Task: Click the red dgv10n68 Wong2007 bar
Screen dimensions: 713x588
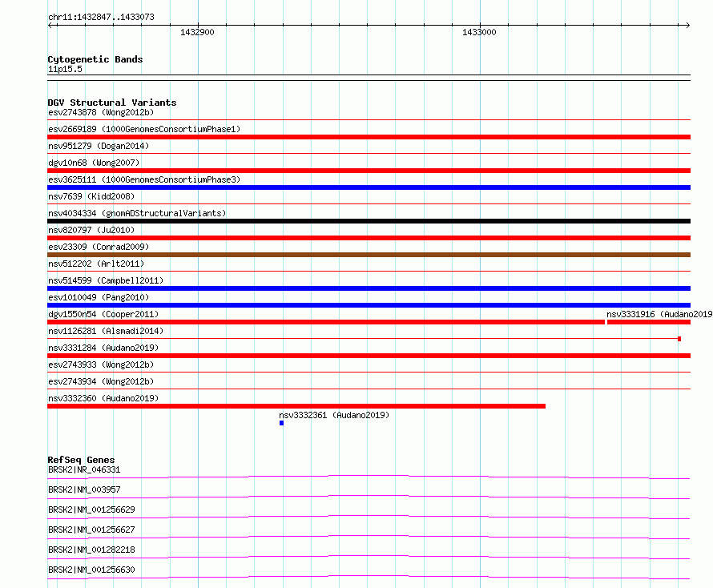Action: (x=369, y=171)
